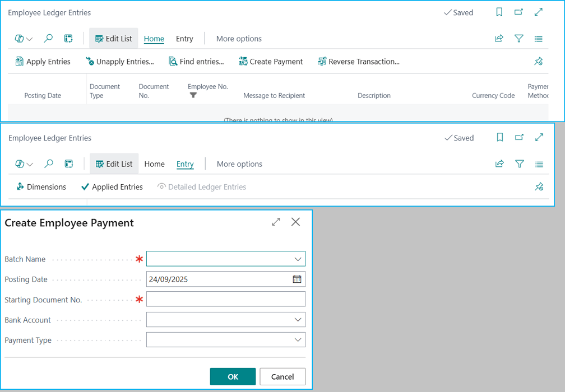
Task: Click the Apply Entries action
Action: (43, 62)
